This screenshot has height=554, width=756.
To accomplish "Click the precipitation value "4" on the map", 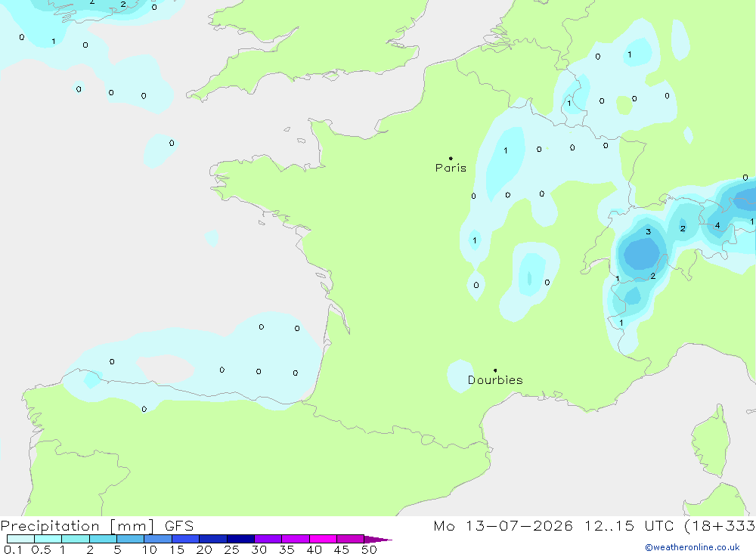I will [717, 225].
